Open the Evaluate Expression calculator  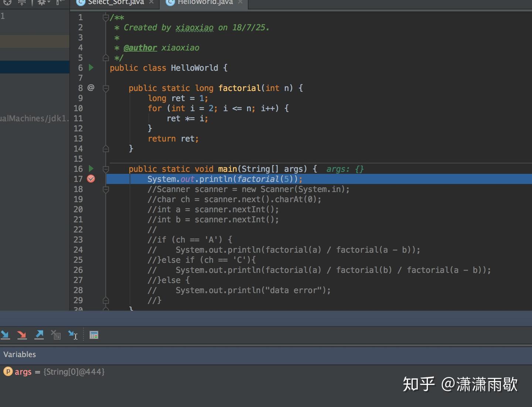tap(94, 335)
